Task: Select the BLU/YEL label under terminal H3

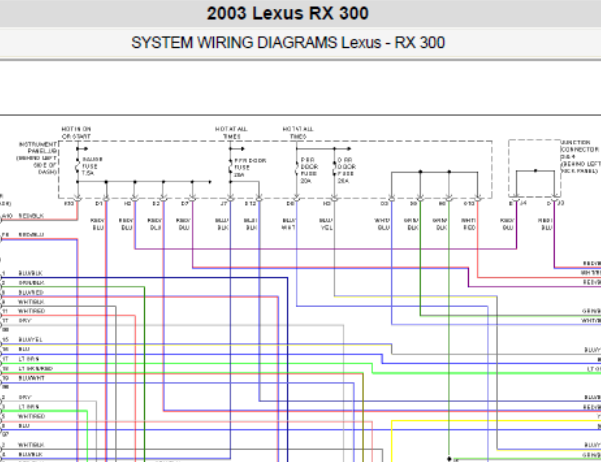Action: (x=326, y=224)
